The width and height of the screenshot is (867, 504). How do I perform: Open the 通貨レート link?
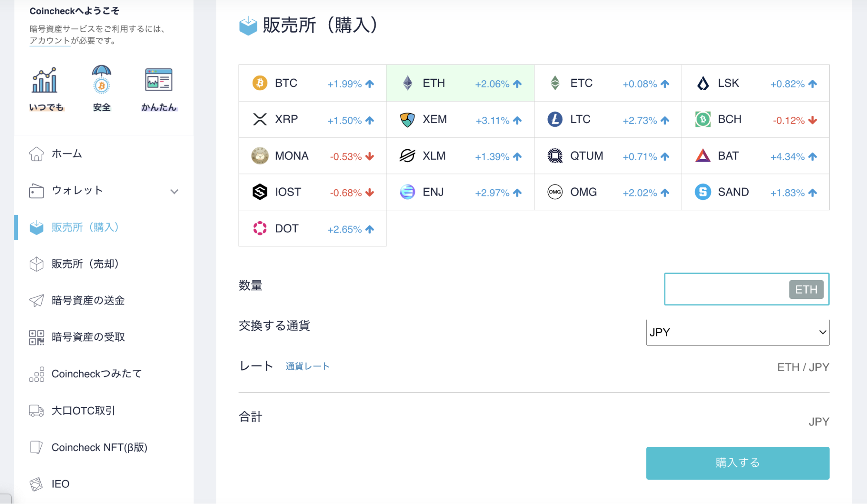point(307,366)
